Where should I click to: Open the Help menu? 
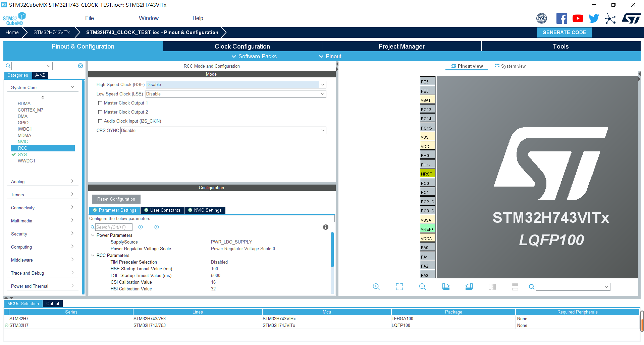(198, 18)
